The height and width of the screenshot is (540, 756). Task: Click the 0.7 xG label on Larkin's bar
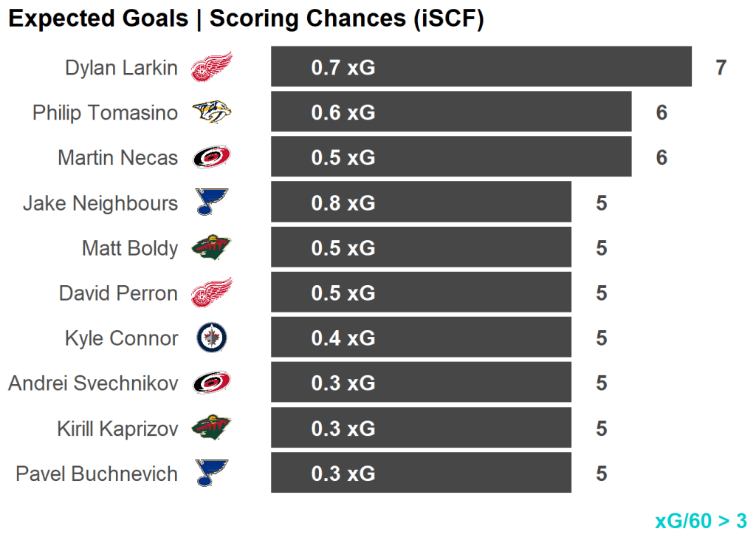(343, 68)
